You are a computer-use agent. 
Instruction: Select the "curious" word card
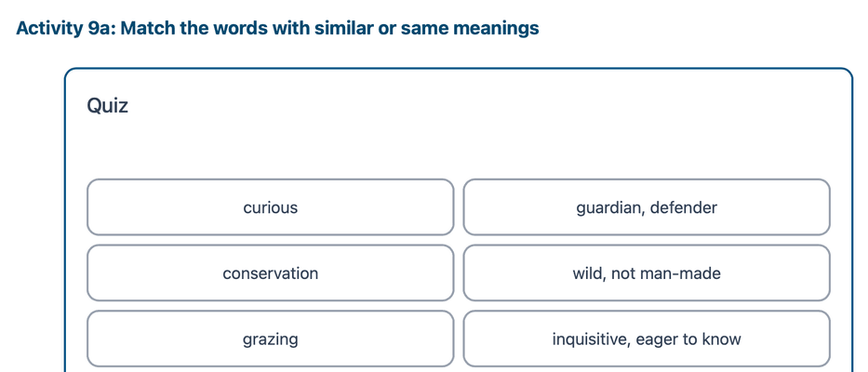coord(271,207)
